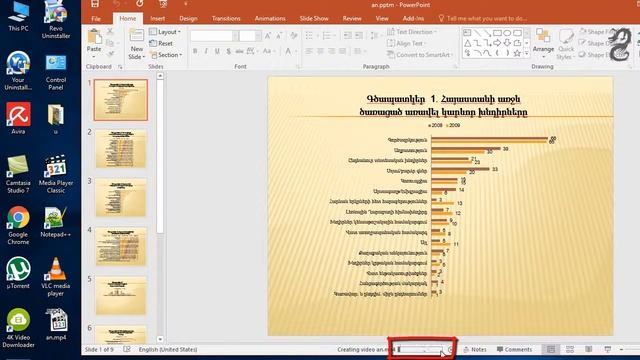Click Notes button in status bar
640x360 pixels.
click(x=475, y=349)
